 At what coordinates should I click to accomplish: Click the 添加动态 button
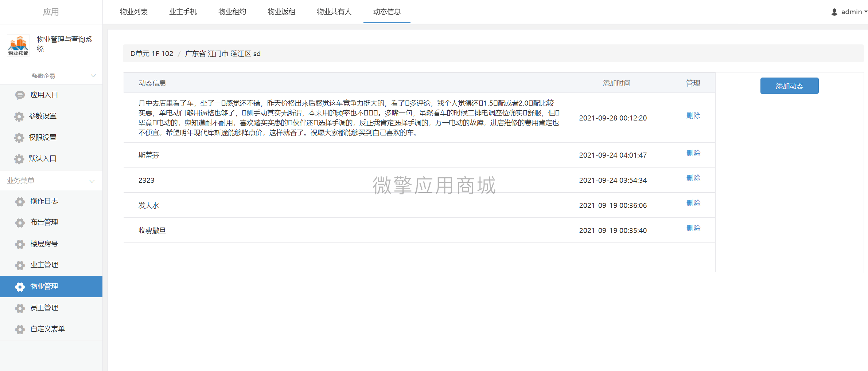[x=789, y=86]
